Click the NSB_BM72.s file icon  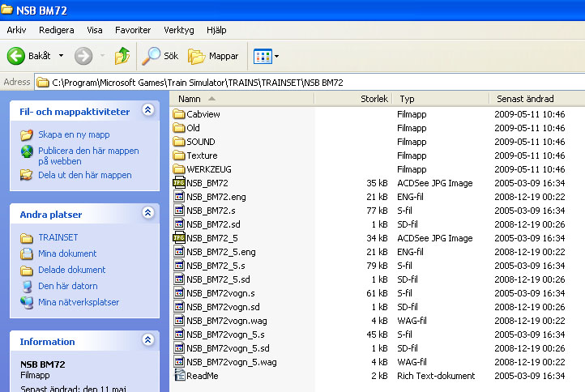pos(179,210)
